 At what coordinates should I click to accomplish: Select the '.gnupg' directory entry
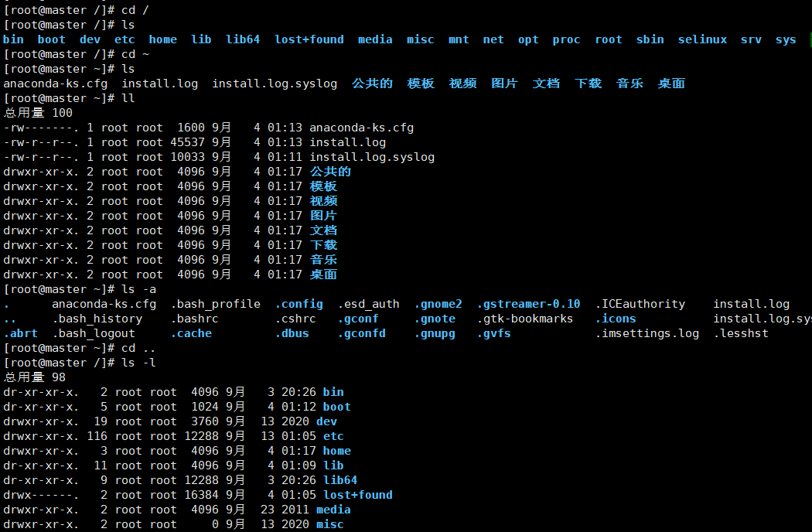pos(435,333)
